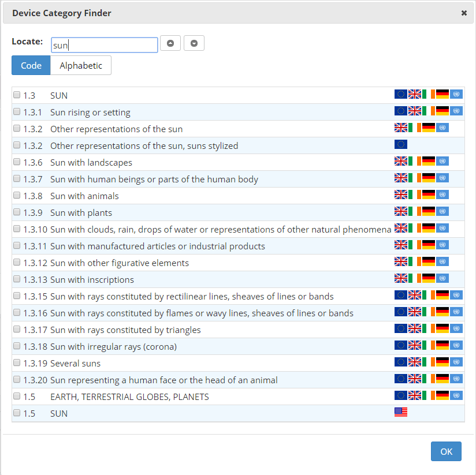The width and height of the screenshot is (476, 475).
Task: Click the UN flag in Several suns row
Action: point(456,362)
